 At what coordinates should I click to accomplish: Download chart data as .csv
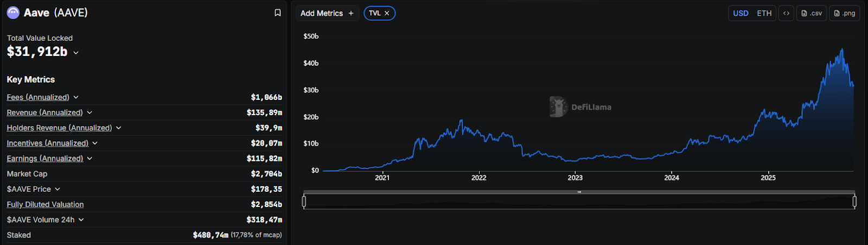(812, 13)
